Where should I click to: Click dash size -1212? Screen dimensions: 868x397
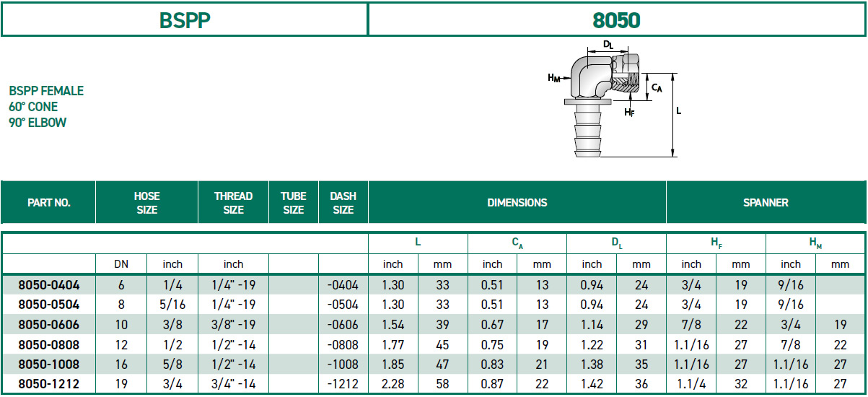coord(343,384)
